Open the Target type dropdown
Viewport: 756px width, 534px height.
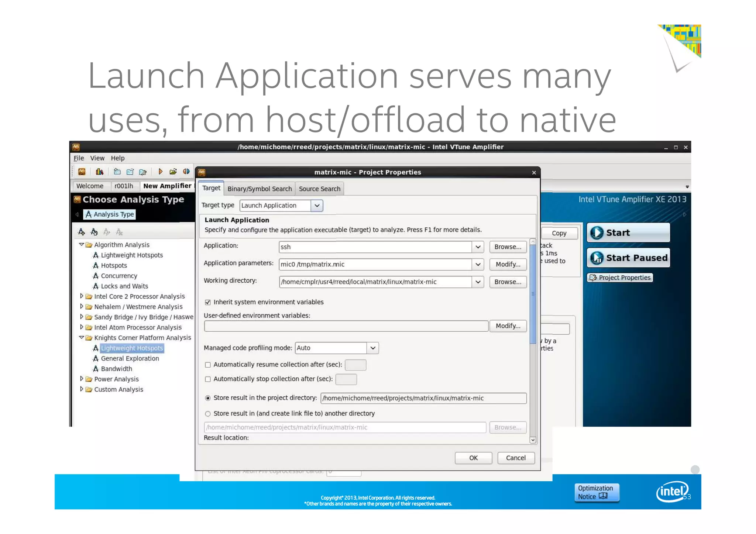coord(317,206)
